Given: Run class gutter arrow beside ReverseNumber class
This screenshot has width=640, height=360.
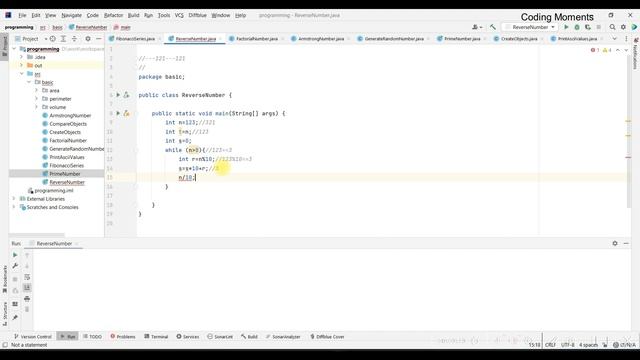Looking at the screenshot, I should tap(118, 95).
